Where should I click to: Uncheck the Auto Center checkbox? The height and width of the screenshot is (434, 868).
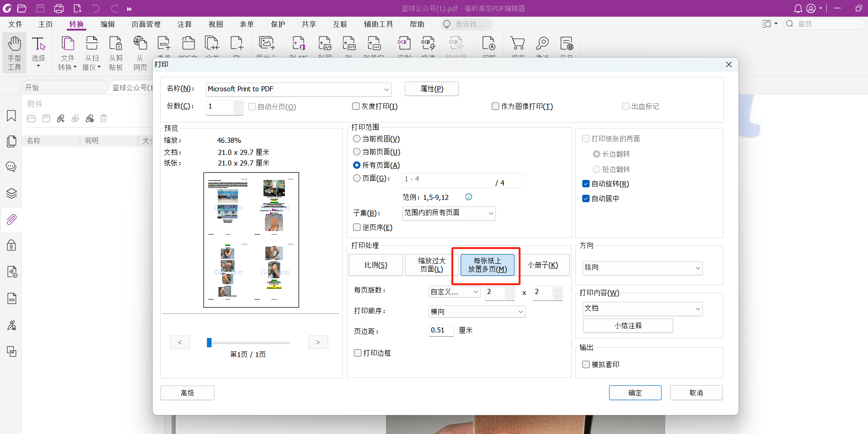(586, 198)
